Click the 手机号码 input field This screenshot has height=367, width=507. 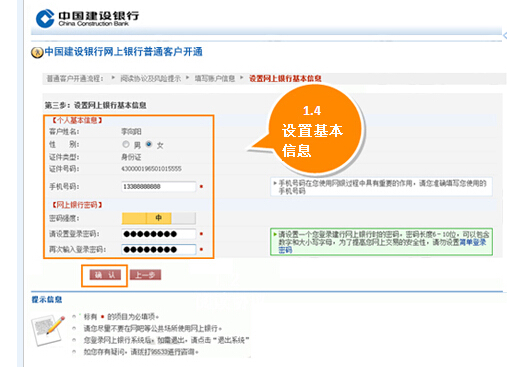click(159, 186)
